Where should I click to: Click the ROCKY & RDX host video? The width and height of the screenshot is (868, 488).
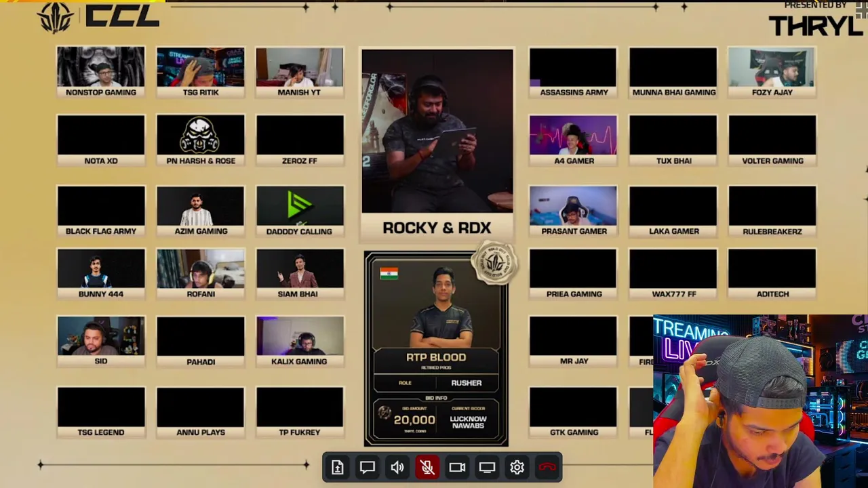437,131
